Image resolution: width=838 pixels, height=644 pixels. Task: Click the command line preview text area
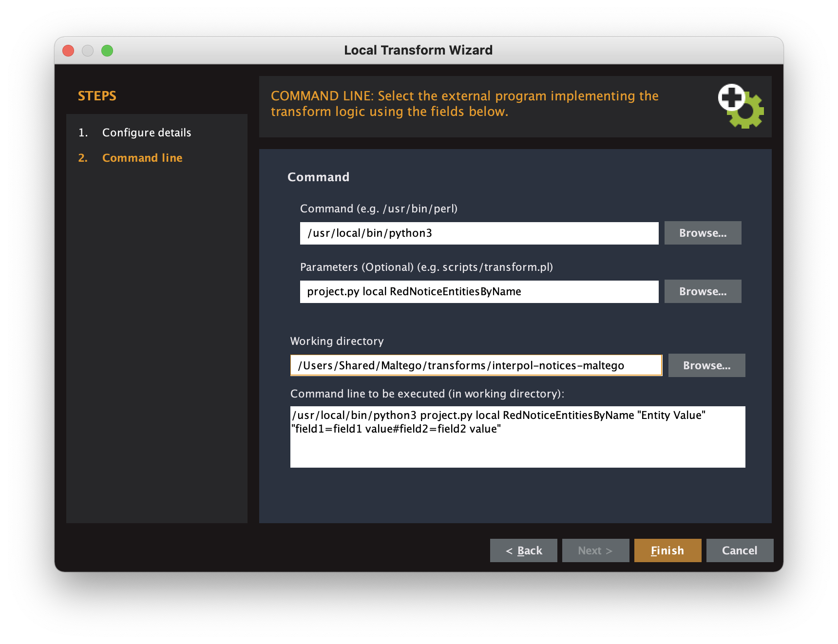(517, 436)
